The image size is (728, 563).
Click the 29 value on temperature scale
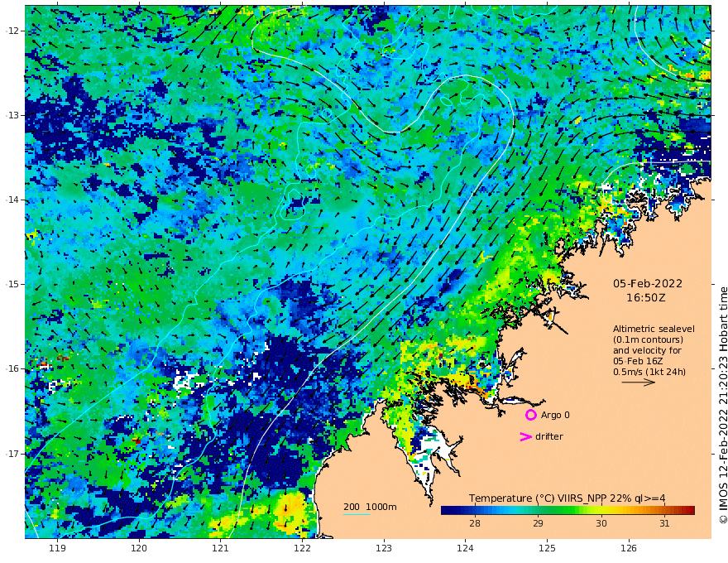[538, 523]
